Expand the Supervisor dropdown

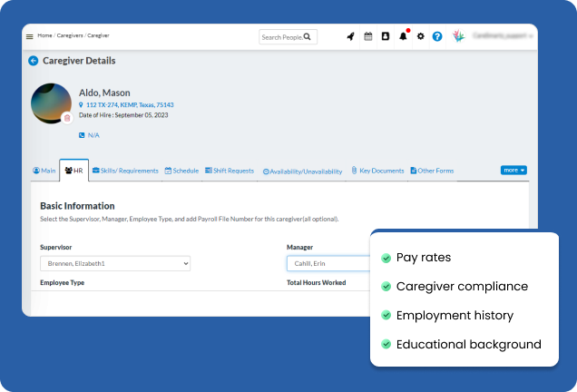pos(115,263)
